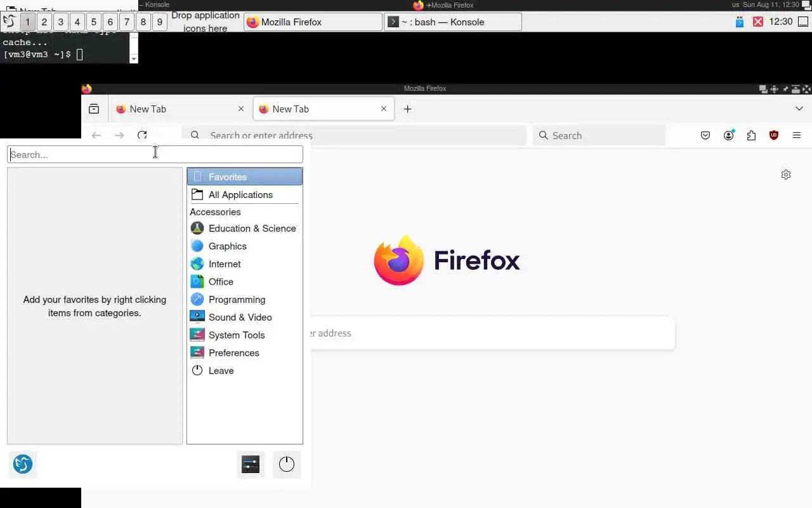The image size is (812, 508).
Task: Switch to virtual desktop 3
Action: 61,22
